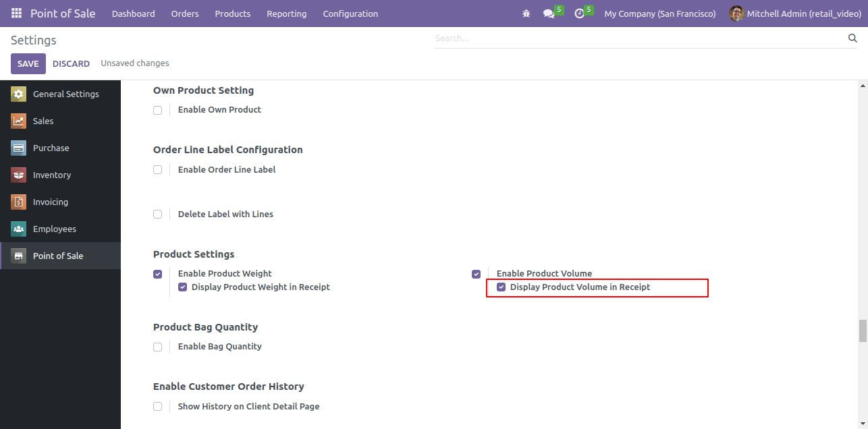868x429 pixels.
Task: Uncheck Enable Product Weight
Action: point(157,274)
